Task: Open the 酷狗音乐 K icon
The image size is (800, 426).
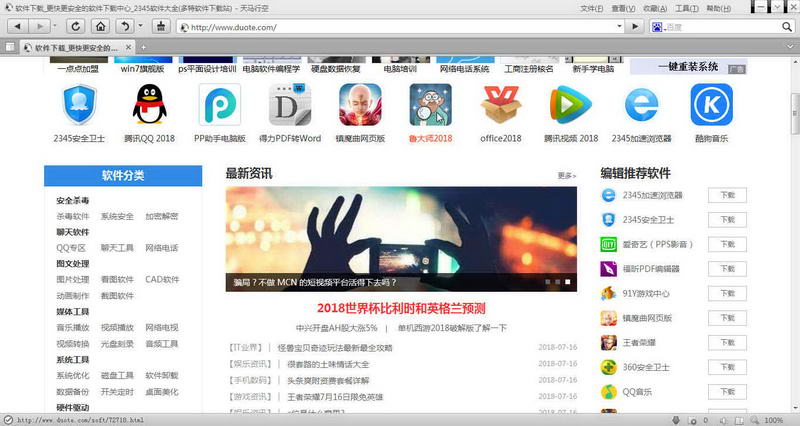Action: (712, 105)
